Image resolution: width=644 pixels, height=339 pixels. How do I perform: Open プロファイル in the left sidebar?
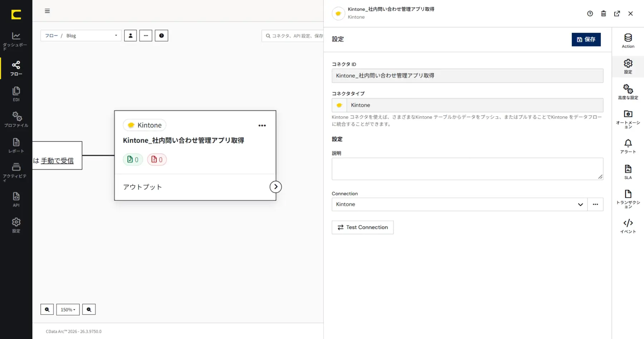(x=16, y=120)
